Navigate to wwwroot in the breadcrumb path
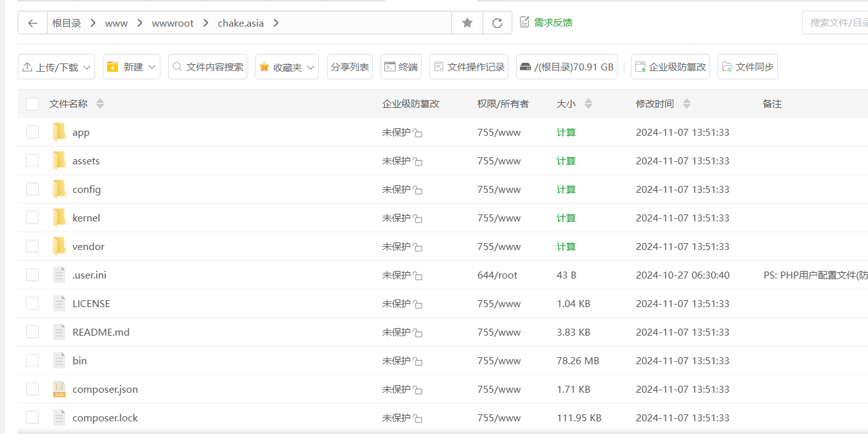This screenshot has width=868, height=434. click(172, 23)
